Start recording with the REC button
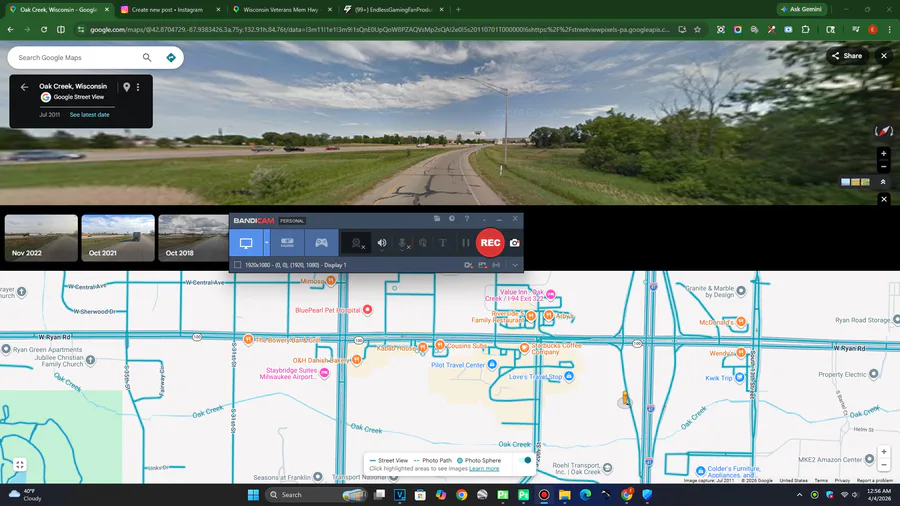900x506 pixels. 490,243
